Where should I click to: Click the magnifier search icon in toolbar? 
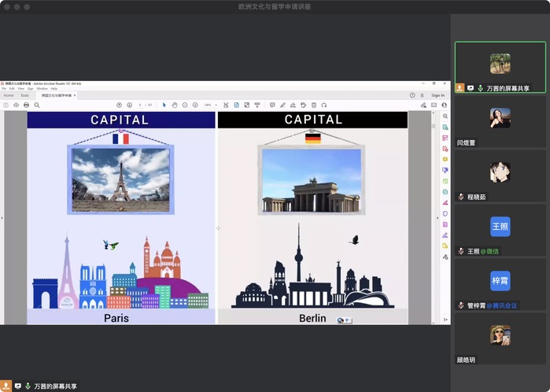coord(36,105)
